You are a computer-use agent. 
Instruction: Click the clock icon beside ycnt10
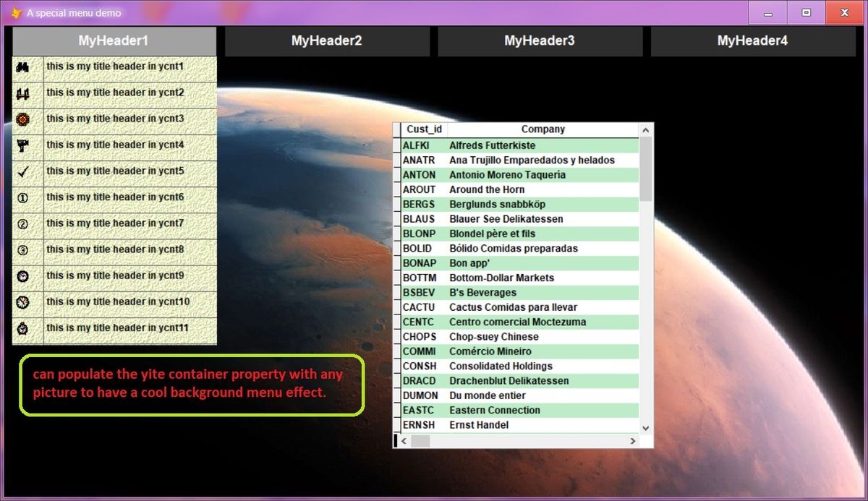point(23,301)
